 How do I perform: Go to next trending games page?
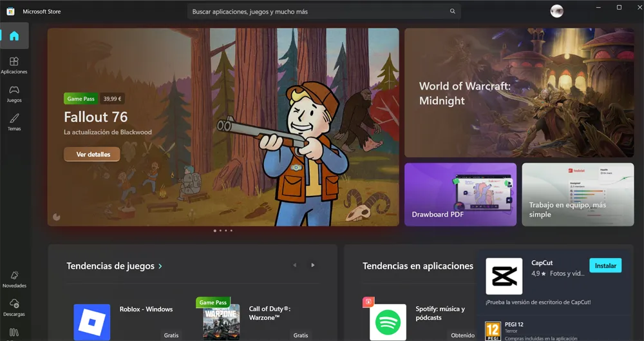pos(312,266)
